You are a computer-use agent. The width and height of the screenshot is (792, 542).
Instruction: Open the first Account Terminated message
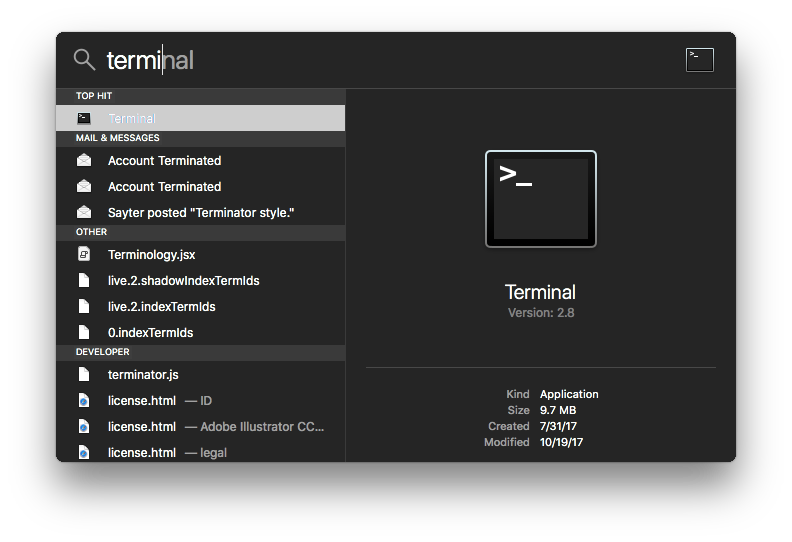(201, 160)
